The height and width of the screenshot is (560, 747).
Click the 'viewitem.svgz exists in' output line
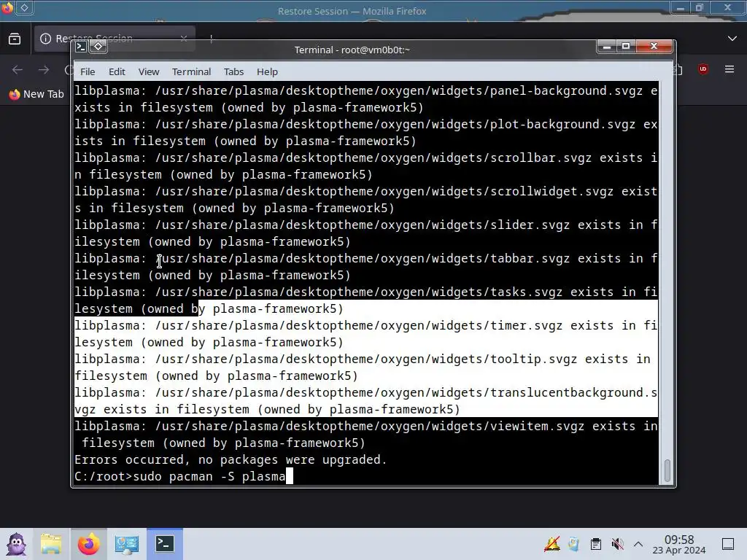point(366,426)
